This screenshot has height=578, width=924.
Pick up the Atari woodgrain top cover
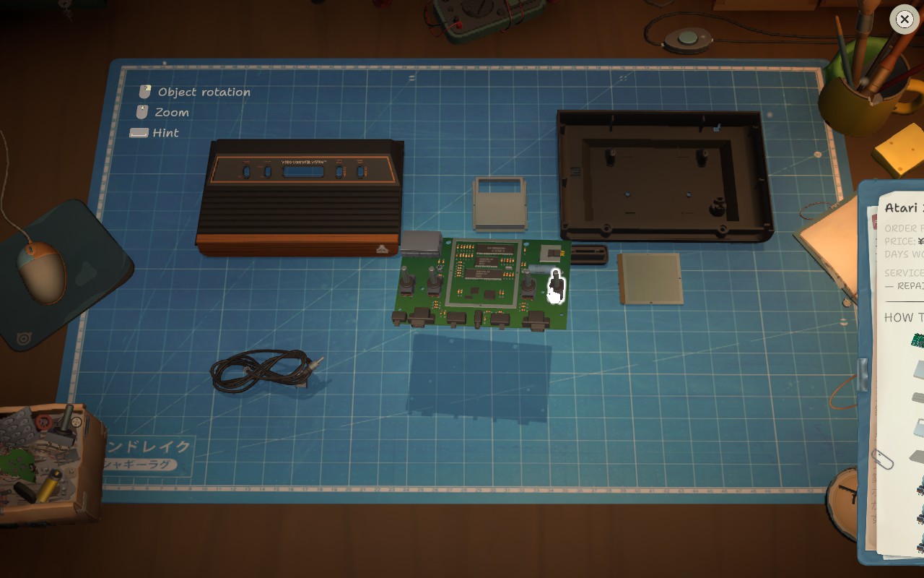click(300, 197)
